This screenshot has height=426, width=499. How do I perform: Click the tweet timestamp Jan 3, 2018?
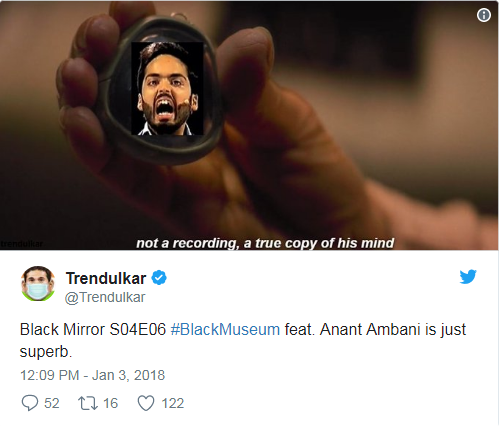click(93, 375)
